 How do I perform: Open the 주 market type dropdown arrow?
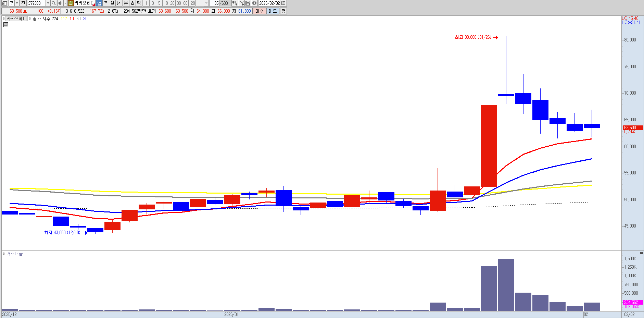click(x=17, y=3)
